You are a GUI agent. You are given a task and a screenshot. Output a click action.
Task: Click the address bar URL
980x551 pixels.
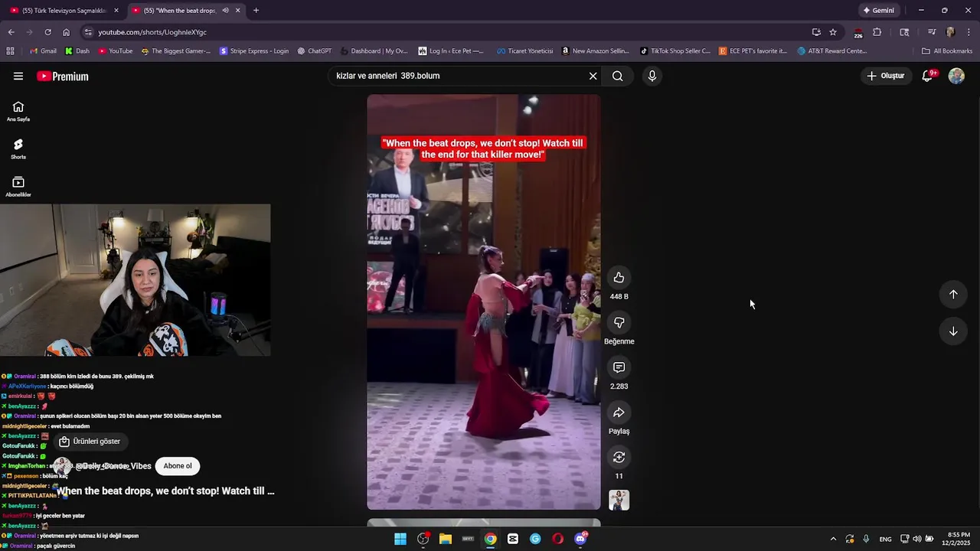coord(152,32)
